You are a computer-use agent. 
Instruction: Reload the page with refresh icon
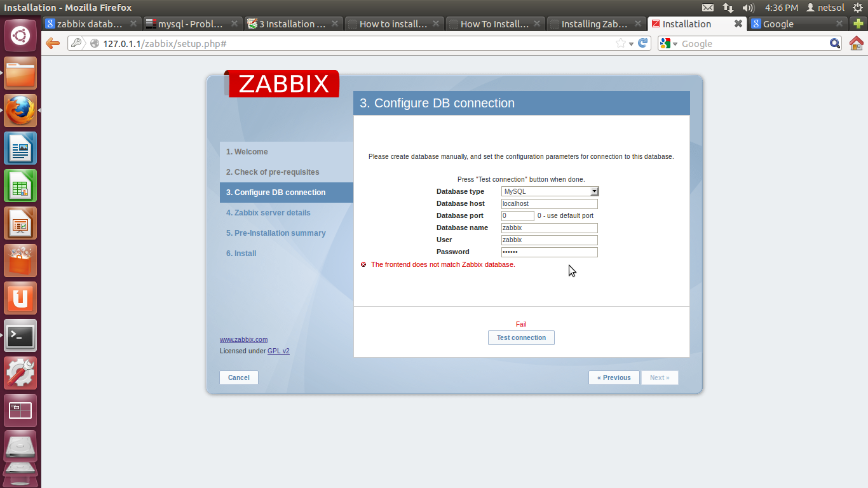pyautogui.click(x=643, y=43)
